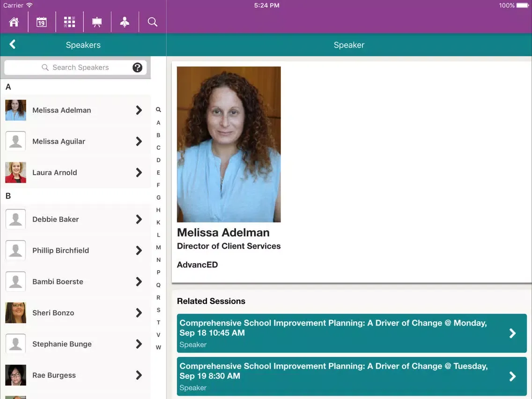Viewport: 532px width, 399px height.
Task: Jump to letter R in index
Action: click(x=158, y=297)
